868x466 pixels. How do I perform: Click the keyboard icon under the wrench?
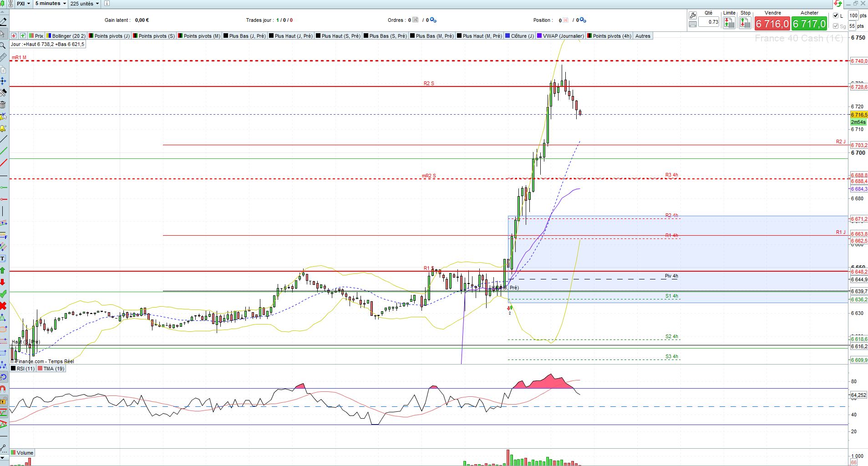(693, 24)
